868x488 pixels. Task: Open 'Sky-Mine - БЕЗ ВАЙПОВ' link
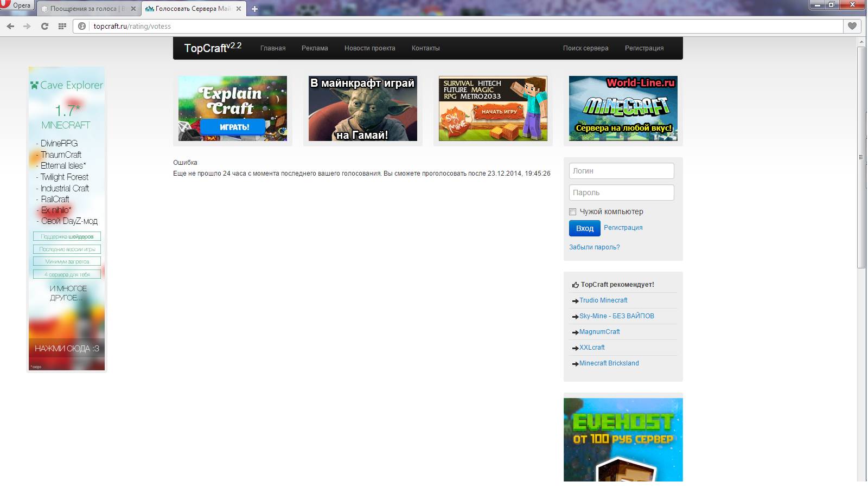coord(617,316)
